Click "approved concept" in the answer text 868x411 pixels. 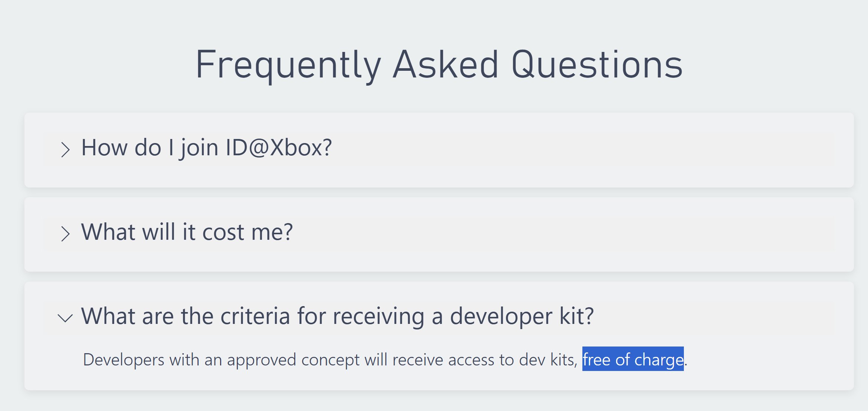pos(293,360)
